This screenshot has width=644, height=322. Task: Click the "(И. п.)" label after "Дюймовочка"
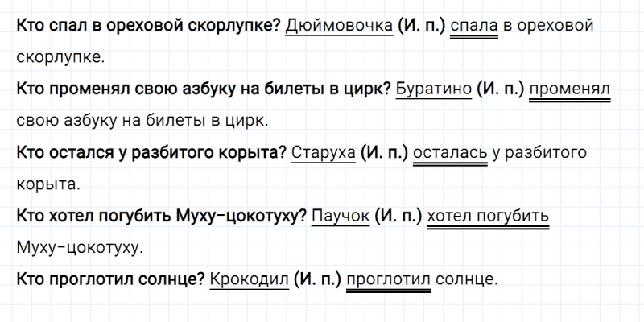coord(420,25)
